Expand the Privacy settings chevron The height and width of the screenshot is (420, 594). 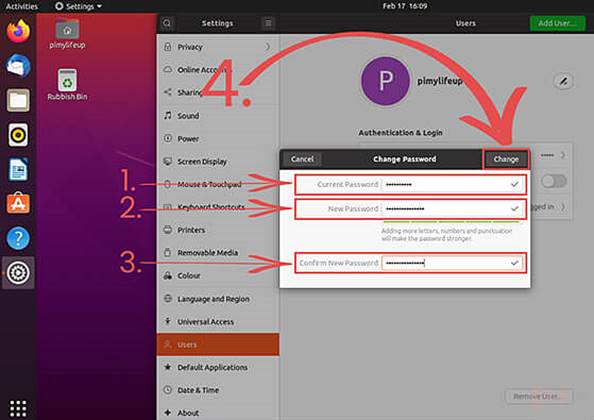click(268, 47)
